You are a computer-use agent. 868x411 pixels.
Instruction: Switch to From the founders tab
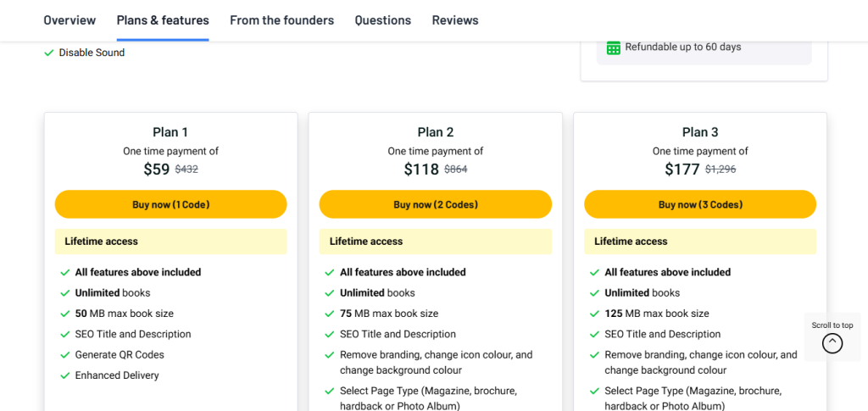pyautogui.click(x=281, y=20)
